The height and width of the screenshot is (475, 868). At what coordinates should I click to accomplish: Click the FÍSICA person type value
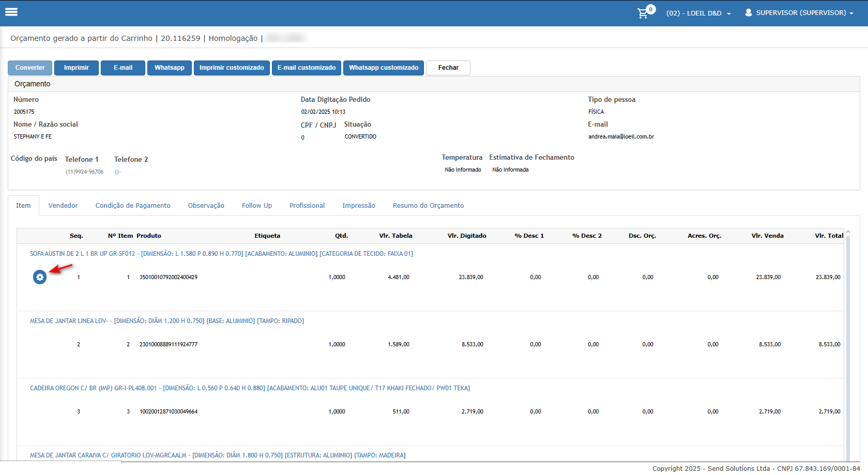click(596, 112)
